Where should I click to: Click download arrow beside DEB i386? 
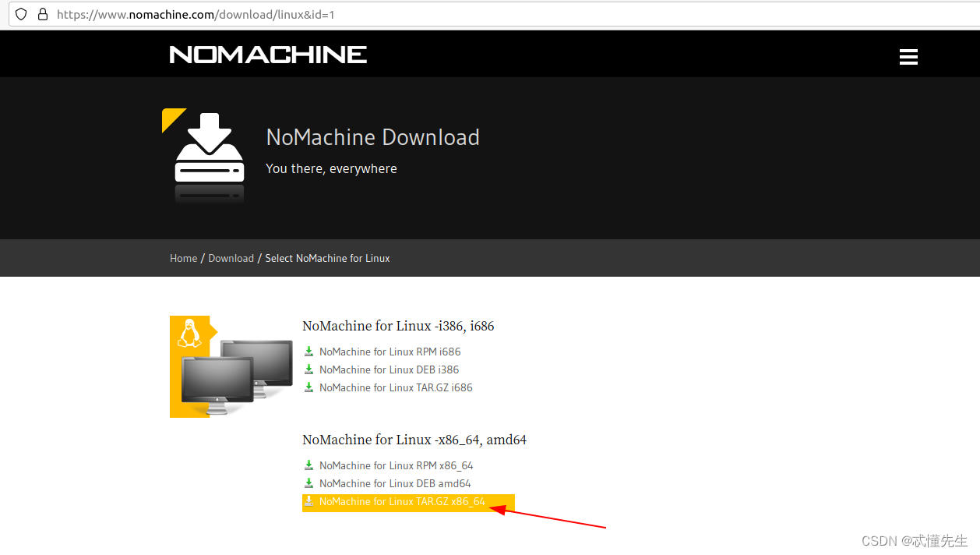[308, 369]
